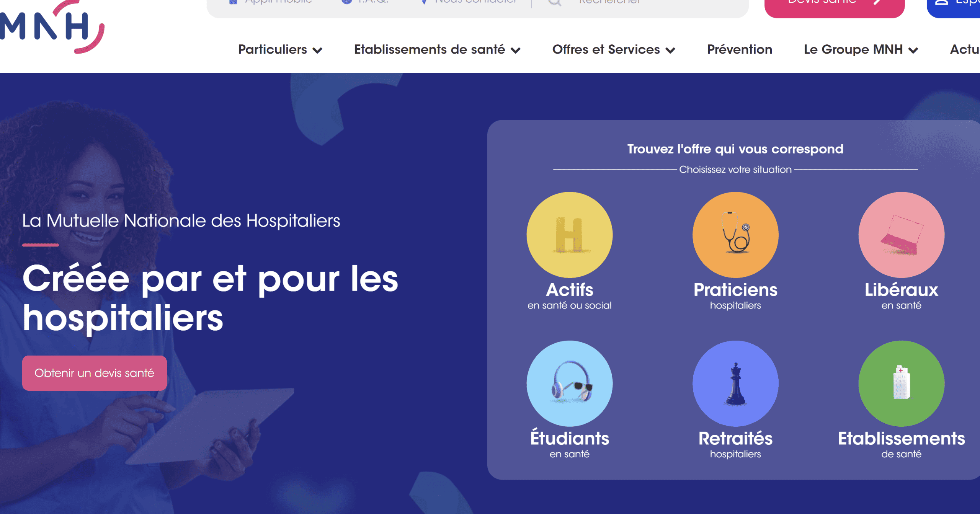
Task: Open Etablissements de santé offer link
Action: tap(901, 444)
